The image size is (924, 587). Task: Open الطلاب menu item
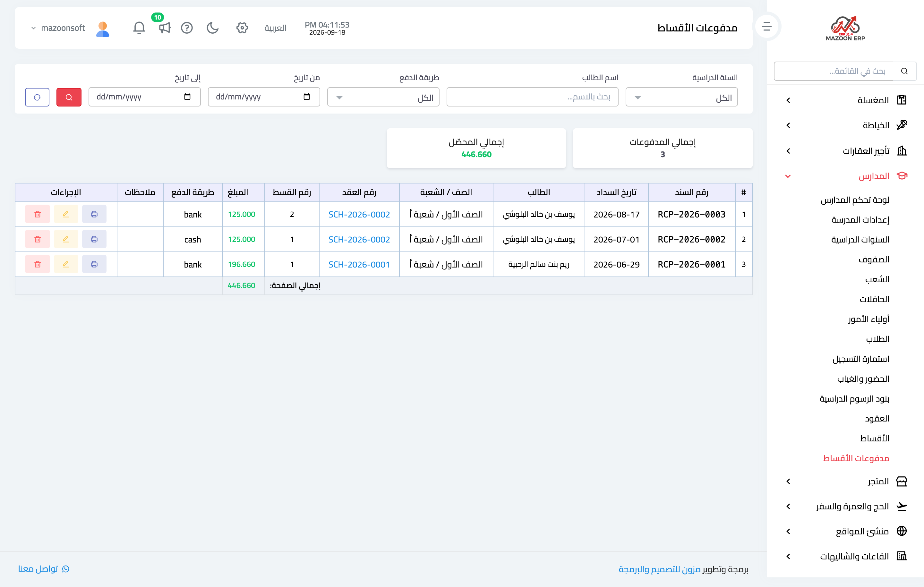point(877,339)
